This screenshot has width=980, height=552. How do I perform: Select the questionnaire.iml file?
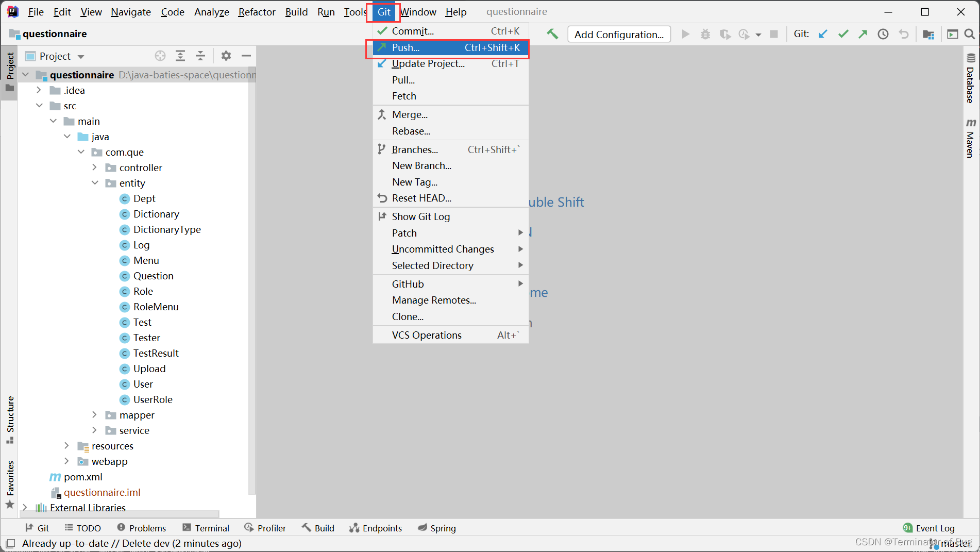click(96, 492)
